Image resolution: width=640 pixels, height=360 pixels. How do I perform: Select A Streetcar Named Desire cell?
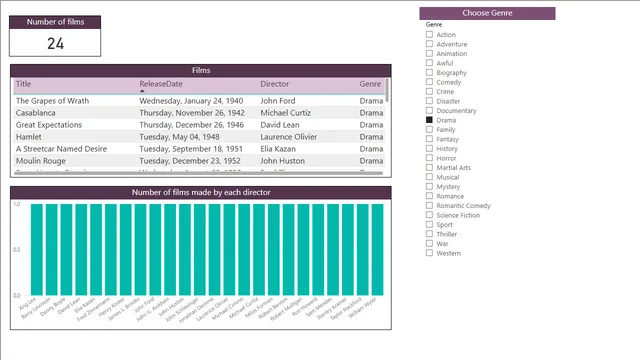(61, 149)
